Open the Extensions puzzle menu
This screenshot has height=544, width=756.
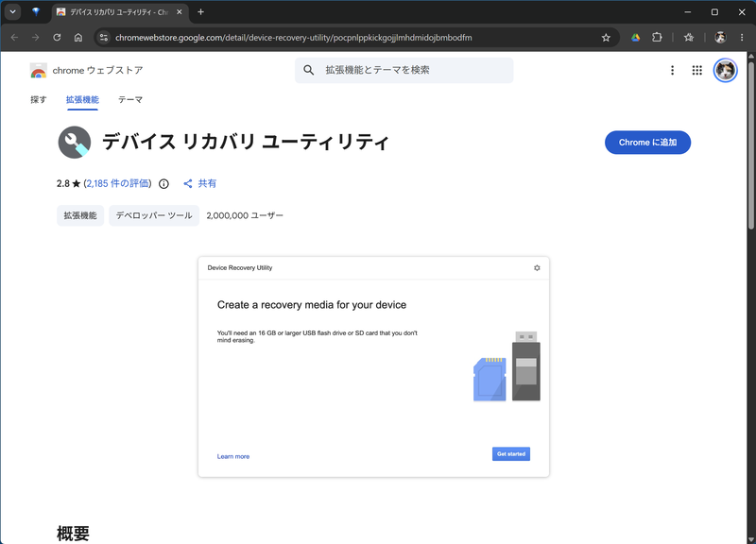click(x=657, y=37)
